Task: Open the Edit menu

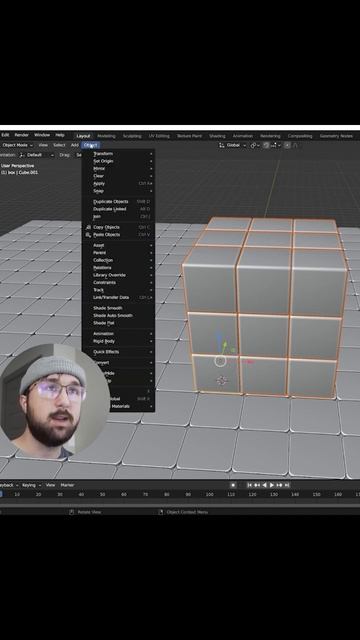Action: [5, 135]
